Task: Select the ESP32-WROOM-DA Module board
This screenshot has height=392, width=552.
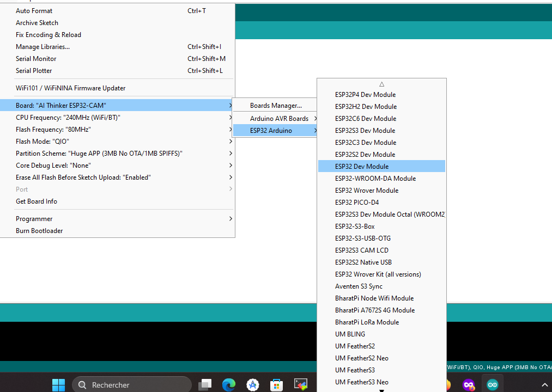Action: click(x=381, y=178)
